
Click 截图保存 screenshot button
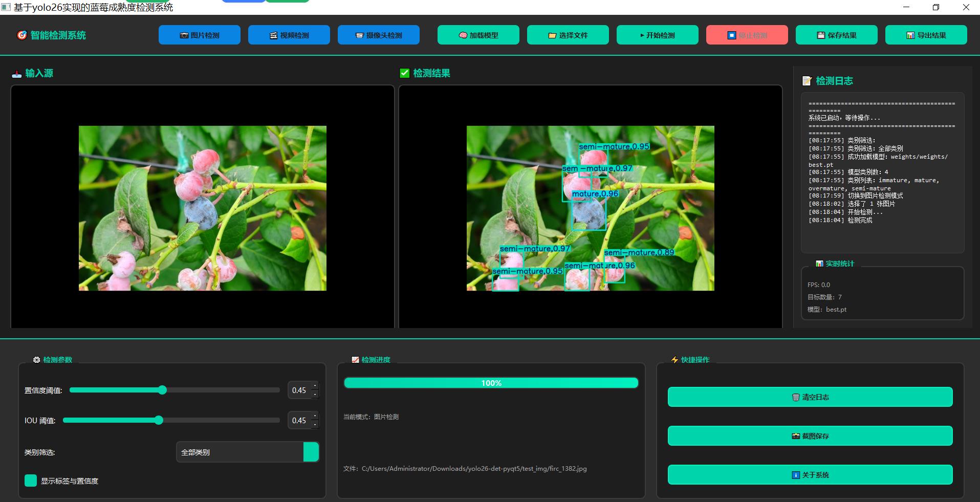point(810,436)
